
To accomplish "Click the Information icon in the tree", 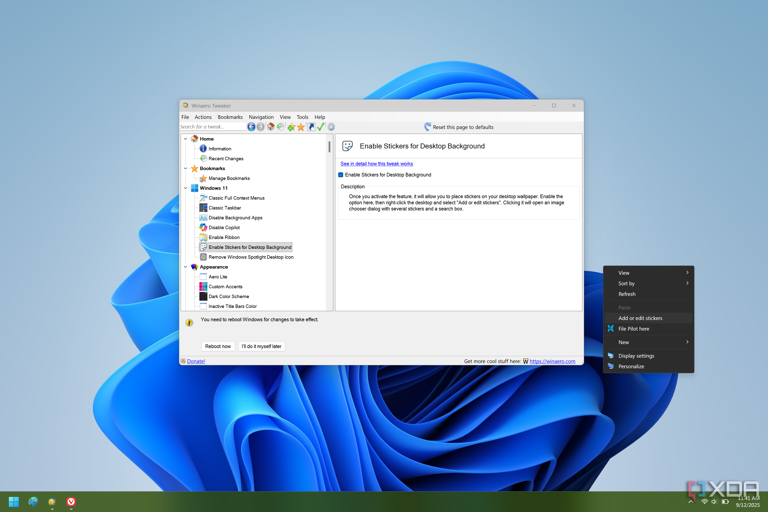I will 203,148.
